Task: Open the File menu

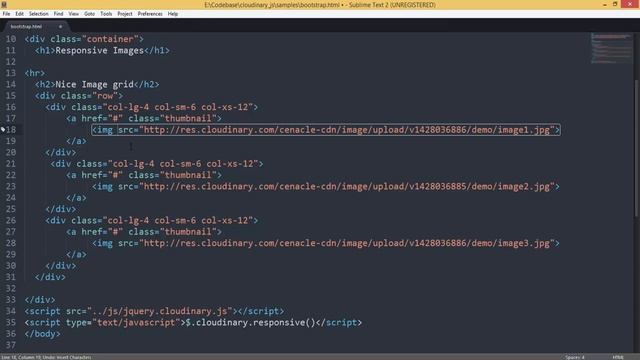Action: point(6,14)
